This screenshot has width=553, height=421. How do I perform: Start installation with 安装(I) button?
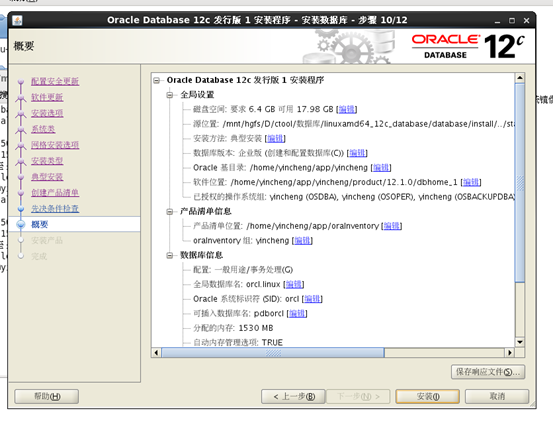[x=427, y=397]
